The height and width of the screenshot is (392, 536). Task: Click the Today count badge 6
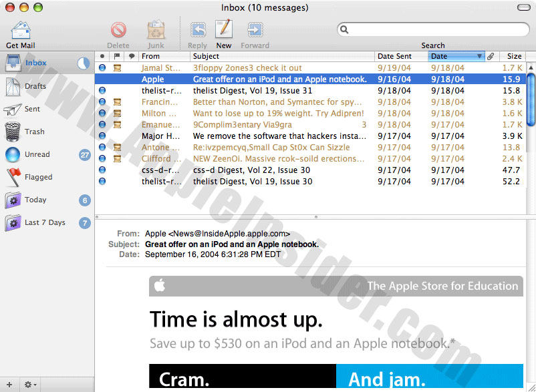tap(85, 200)
